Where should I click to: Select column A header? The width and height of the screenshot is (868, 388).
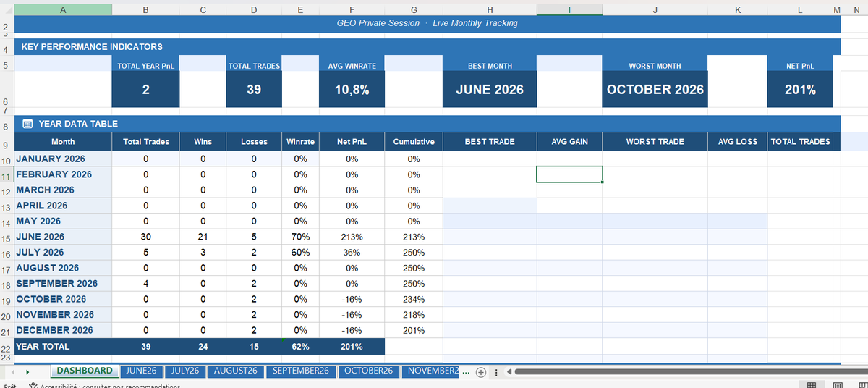click(x=63, y=9)
